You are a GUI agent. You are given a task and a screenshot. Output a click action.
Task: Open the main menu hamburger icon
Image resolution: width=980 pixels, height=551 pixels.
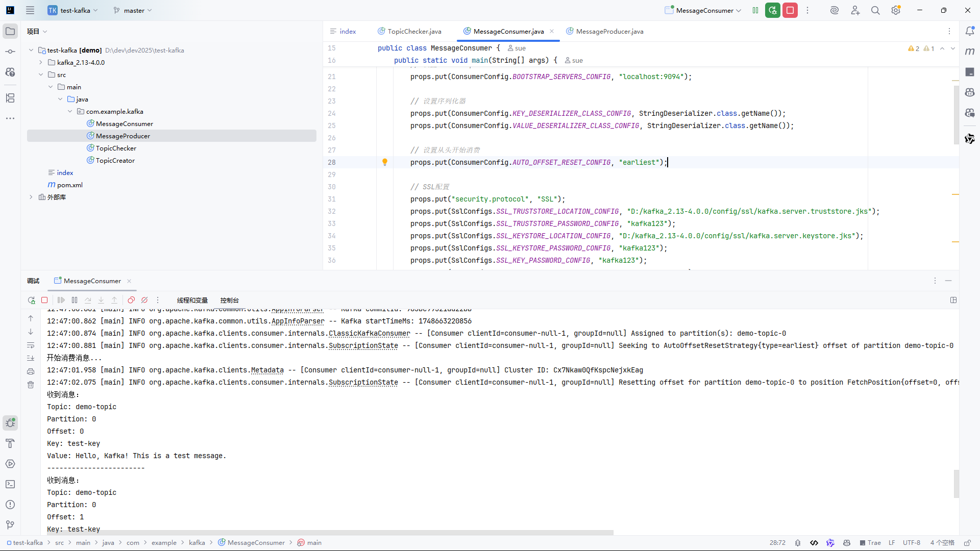click(30, 10)
